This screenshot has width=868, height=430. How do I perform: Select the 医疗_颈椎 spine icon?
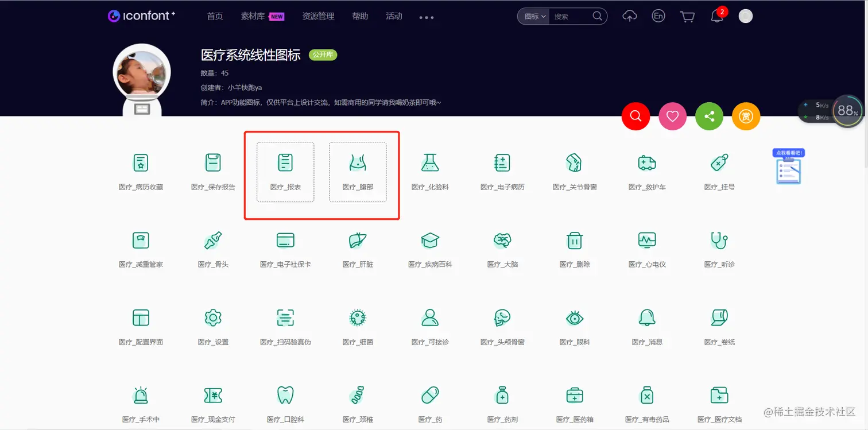coord(358,396)
